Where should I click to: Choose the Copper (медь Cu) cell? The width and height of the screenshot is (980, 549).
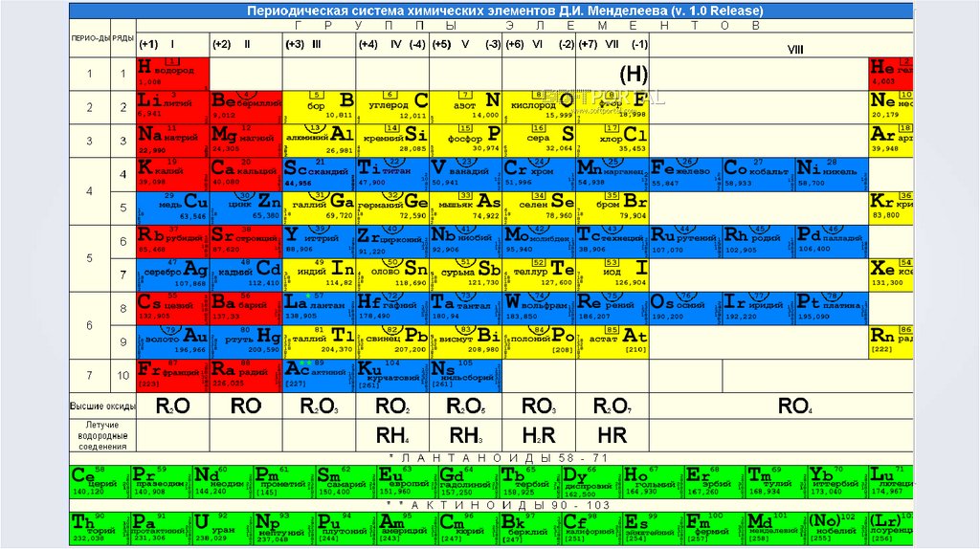[x=173, y=208]
